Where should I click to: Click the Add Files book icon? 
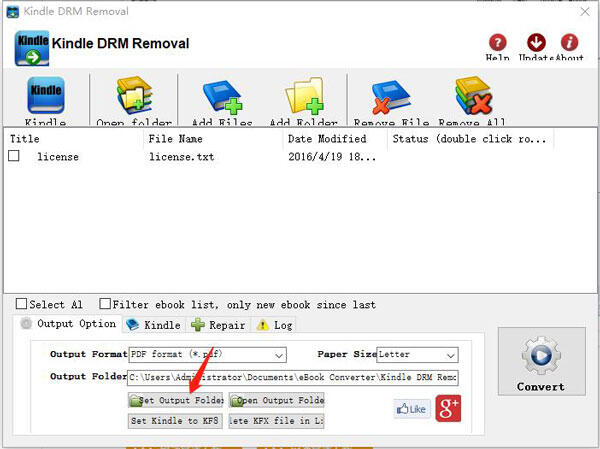pos(221,98)
